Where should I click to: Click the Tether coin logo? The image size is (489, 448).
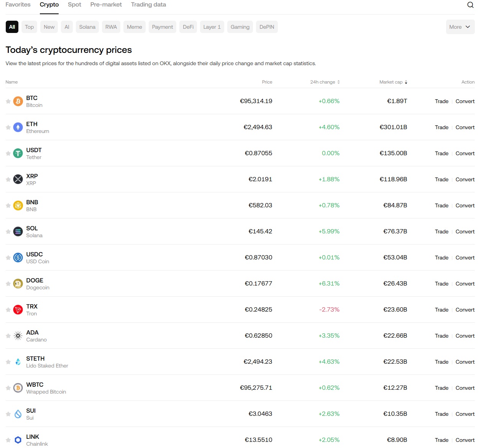pos(18,153)
